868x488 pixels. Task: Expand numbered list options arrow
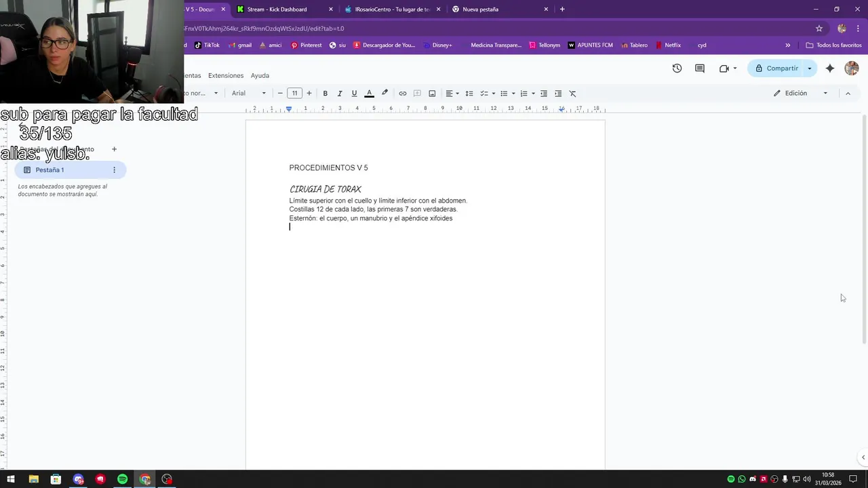click(533, 94)
